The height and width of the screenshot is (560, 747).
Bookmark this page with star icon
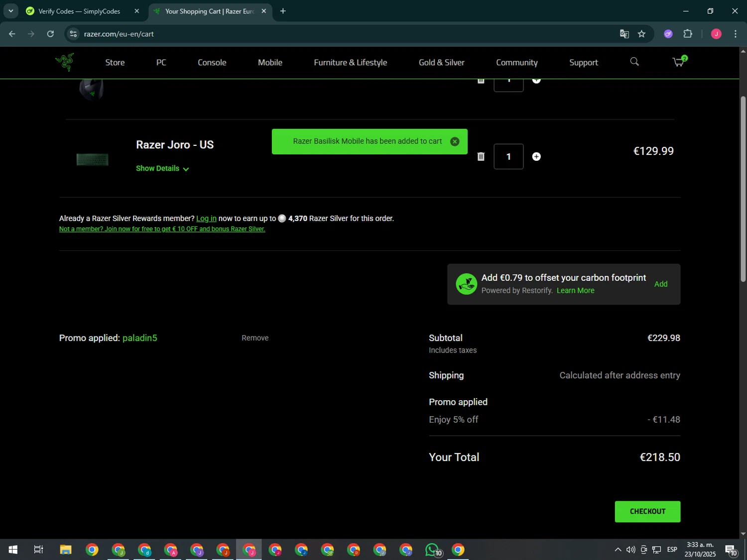(641, 34)
